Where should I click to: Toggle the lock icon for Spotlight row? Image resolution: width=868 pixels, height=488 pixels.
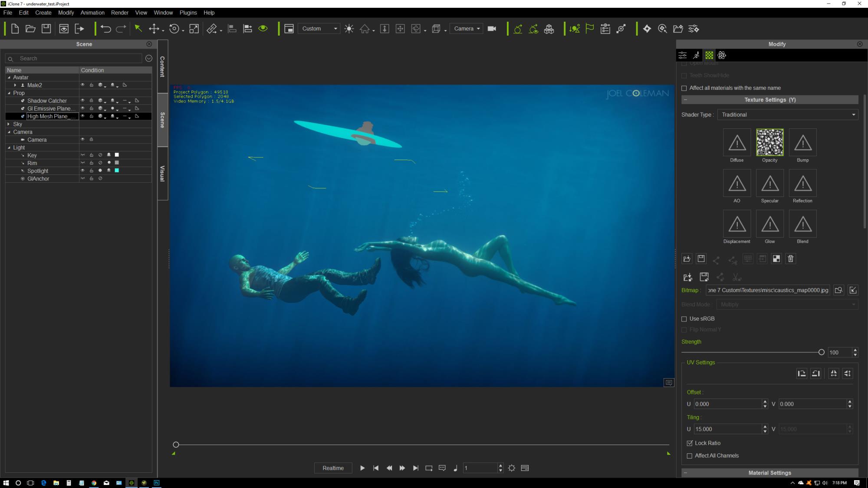92,171
